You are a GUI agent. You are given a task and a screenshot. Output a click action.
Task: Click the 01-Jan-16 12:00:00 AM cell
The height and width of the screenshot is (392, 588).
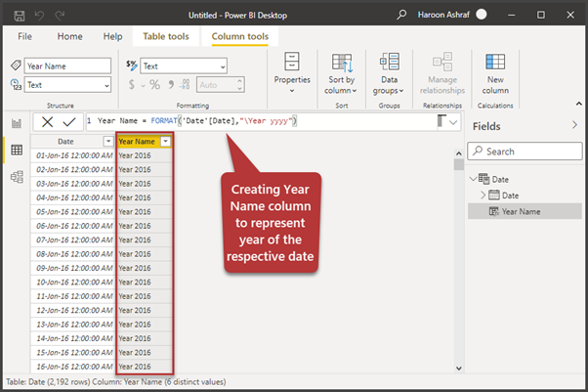tap(73, 155)
